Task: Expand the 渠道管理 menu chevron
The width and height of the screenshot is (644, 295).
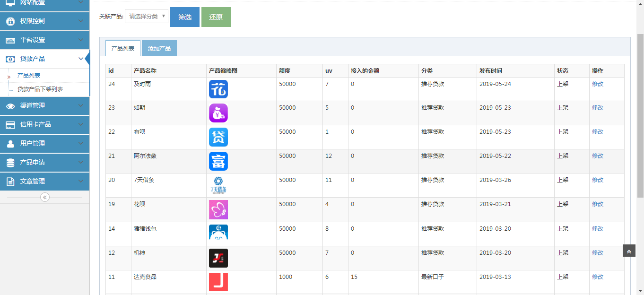Action: coord(81,106)
